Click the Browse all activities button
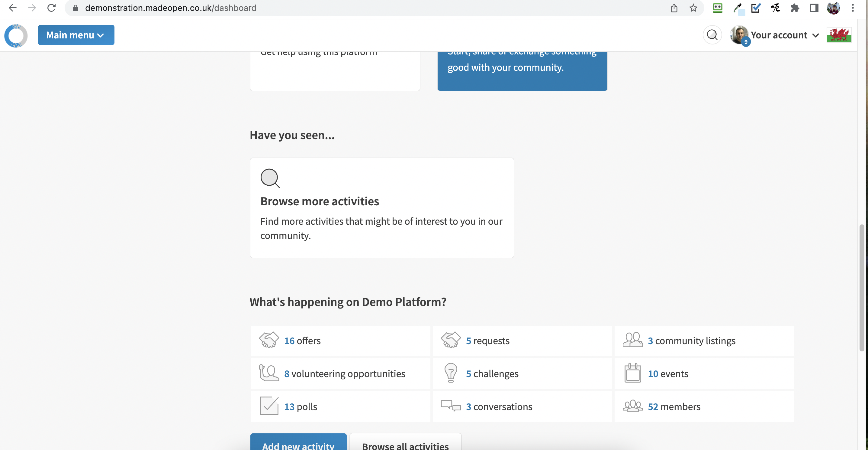Viewport: 868px width, 450px height. [x=405, y=444]
